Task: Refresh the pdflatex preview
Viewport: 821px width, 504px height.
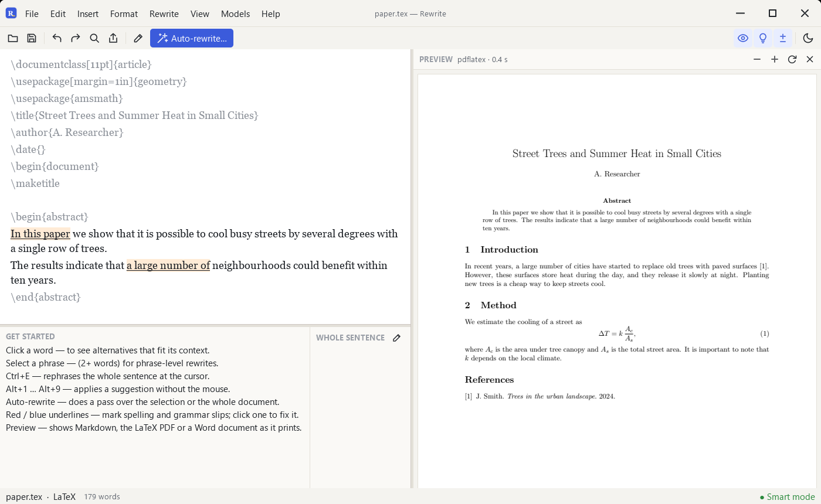Action: (x=792, y=59)
